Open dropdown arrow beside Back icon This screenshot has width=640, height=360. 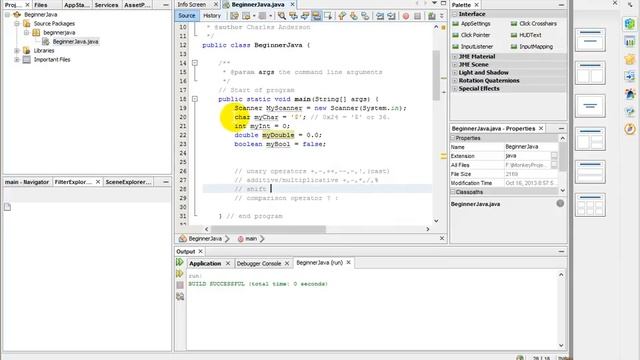tap(254, 16)
